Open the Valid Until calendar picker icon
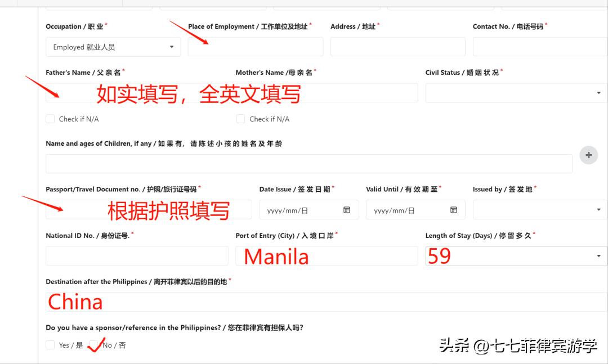Viewport: 608px width, 364px height. tap(453, 210)
